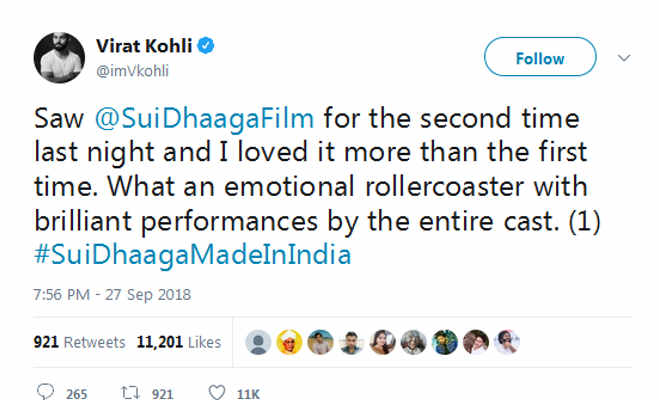Click the 265 reply count
Screen dimensions: 659x400
pos(76,392)
